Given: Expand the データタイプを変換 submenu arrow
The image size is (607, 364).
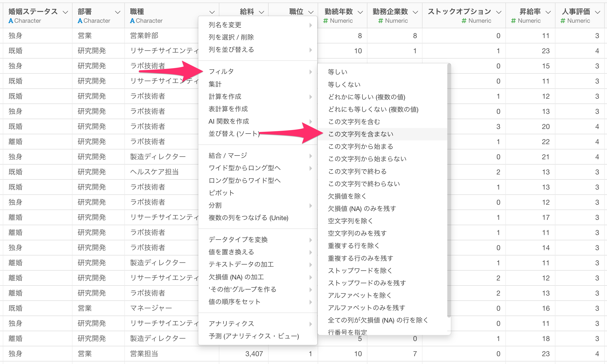Looking at the screenshot, I should tap(311, 240).
